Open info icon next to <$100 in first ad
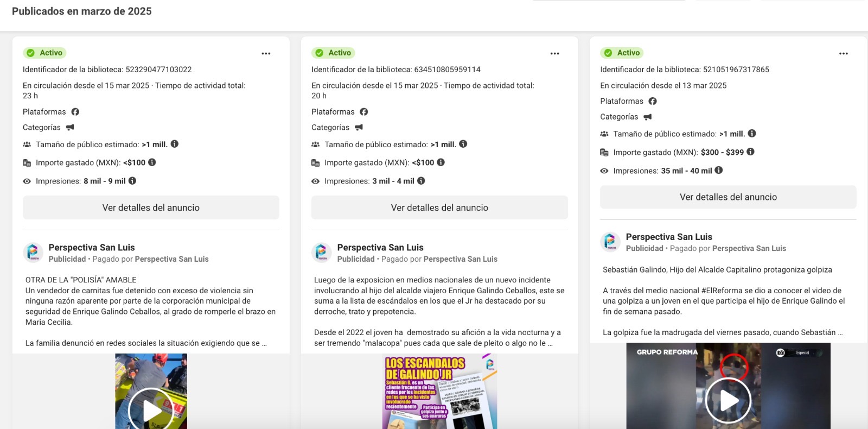Image resolution: width=868 pixels, height=429 pixels. (x=152, y=162)
